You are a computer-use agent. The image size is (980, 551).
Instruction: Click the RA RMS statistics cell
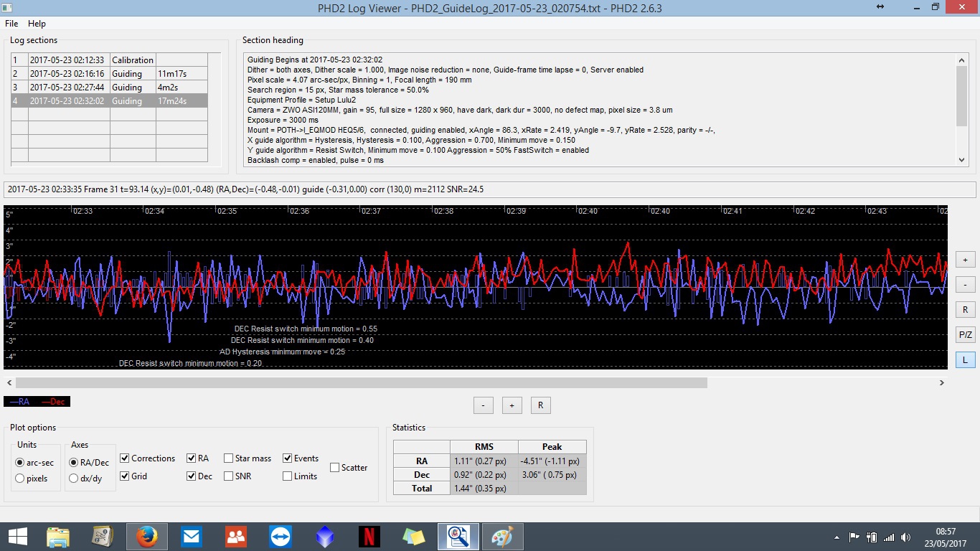484,461
